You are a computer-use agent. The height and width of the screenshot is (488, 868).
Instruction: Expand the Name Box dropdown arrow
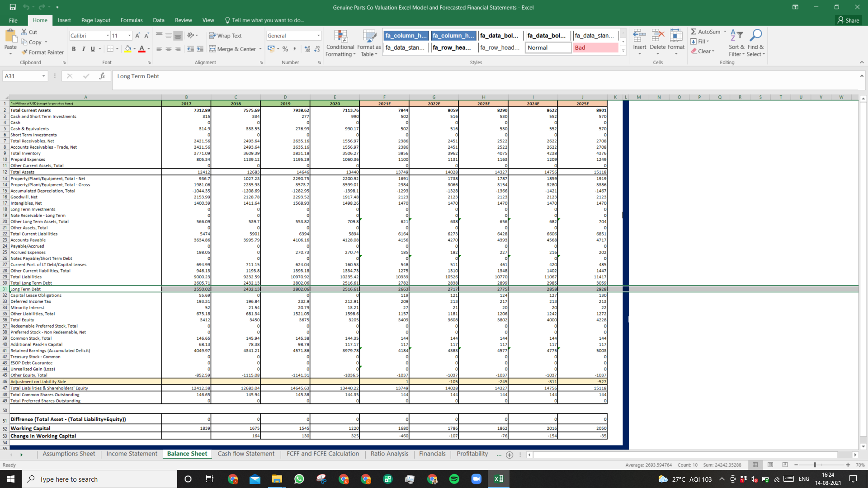pyautogui.click(x=43, y=76)
